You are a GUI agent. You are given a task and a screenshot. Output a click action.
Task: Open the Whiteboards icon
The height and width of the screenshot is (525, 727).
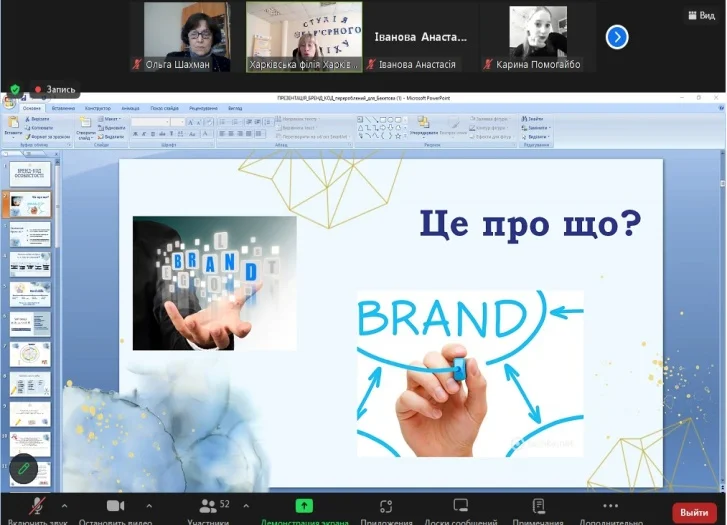coord(461,506)
